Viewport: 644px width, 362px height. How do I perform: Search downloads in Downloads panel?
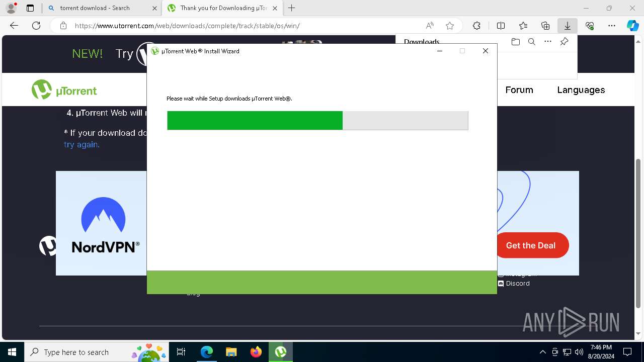(x=532, y=42)
